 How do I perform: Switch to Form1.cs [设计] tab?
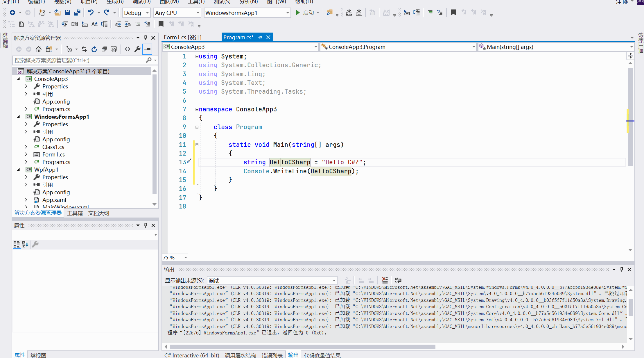click(182, 37)
